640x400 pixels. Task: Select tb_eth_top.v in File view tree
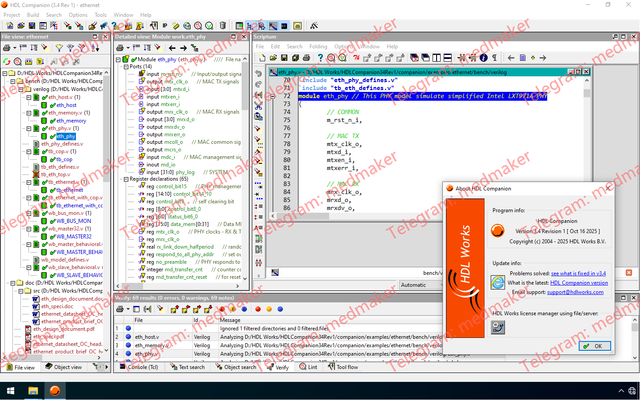(55, 175)
